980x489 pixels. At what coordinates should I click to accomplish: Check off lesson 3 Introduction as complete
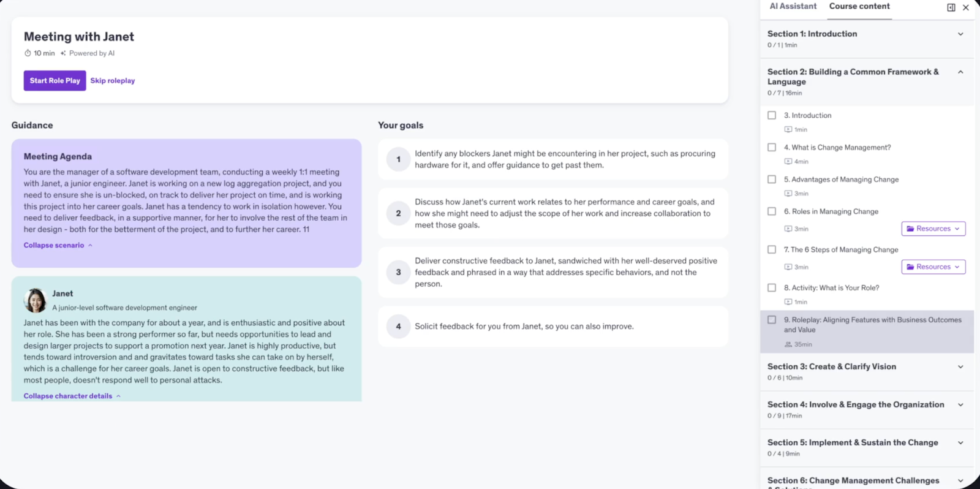771,115
